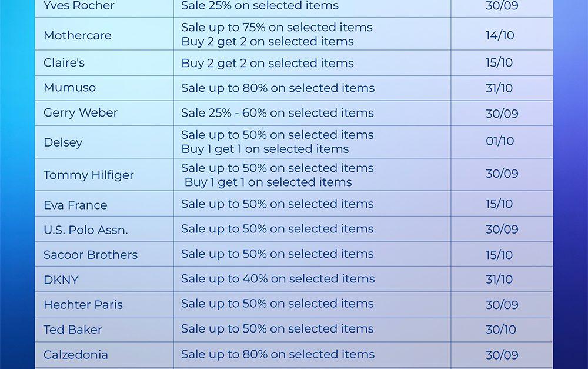Click the Ted Baker brand name

[73, 330]
